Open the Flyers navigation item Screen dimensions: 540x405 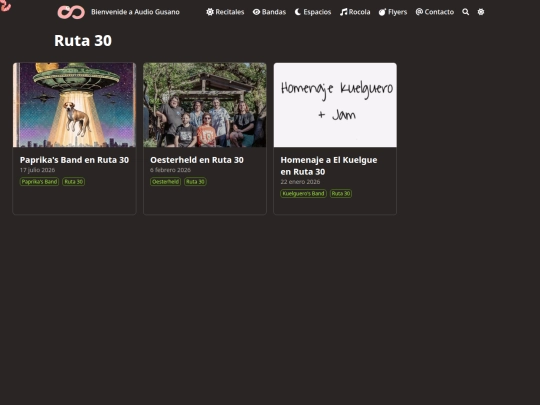coord(393,12)
